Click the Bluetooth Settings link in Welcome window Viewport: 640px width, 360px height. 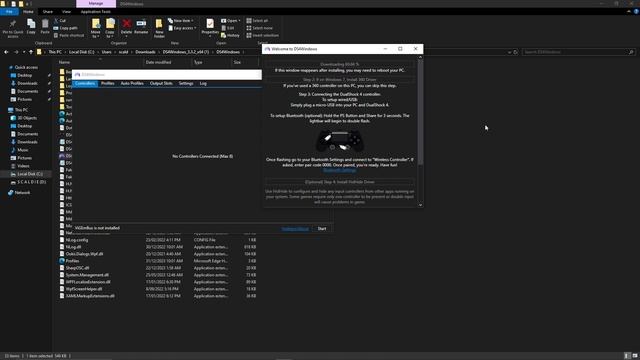[x=340, y=170]
